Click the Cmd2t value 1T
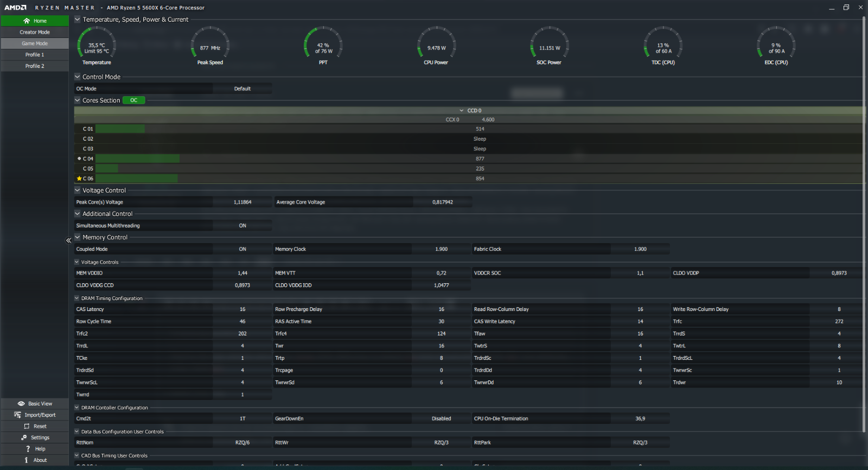Screen dimensions: 868x470 pos(242,418)
